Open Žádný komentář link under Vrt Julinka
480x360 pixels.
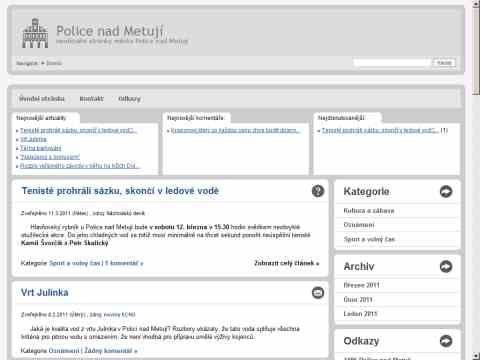point(111,351)
